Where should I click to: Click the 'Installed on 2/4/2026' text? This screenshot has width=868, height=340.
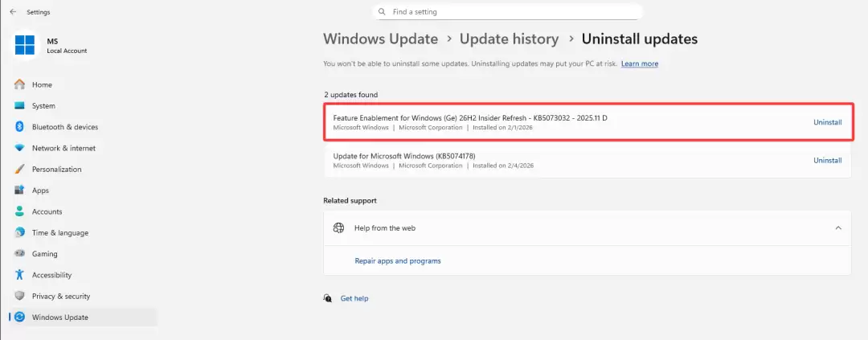coord(502,166)
